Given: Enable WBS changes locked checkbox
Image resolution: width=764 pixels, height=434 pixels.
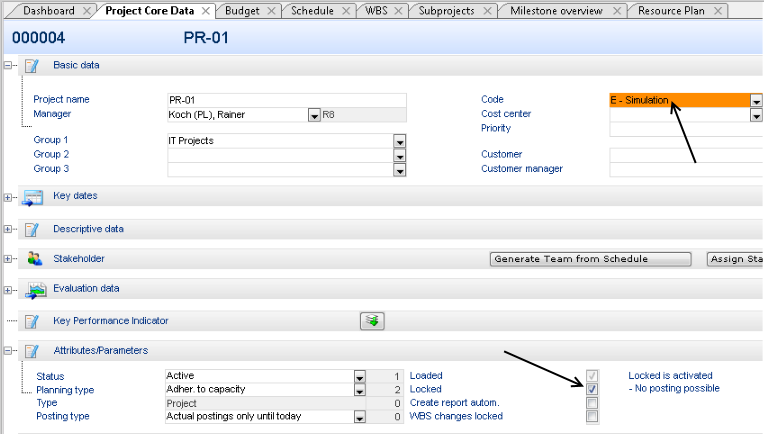Looking at the screenshot, I should coord(592,416).
